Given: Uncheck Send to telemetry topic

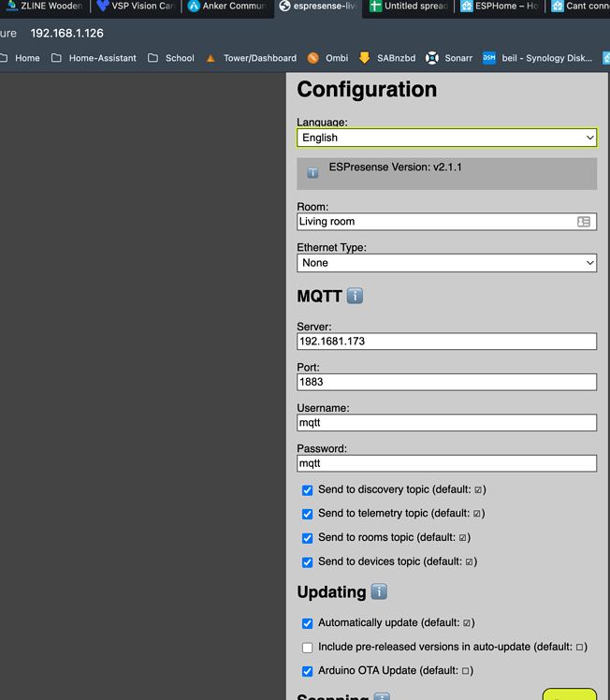Looking at the screenshot, I should (x=307, y=514).
